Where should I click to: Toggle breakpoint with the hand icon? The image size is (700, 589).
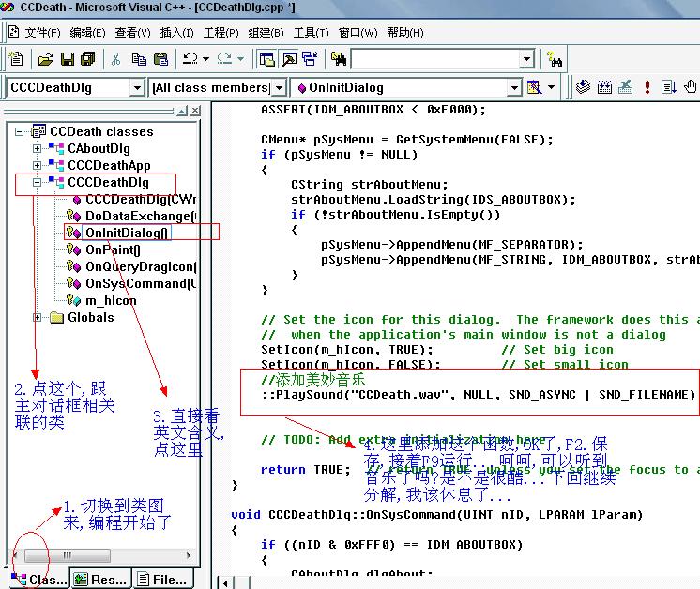pos(691,86)
